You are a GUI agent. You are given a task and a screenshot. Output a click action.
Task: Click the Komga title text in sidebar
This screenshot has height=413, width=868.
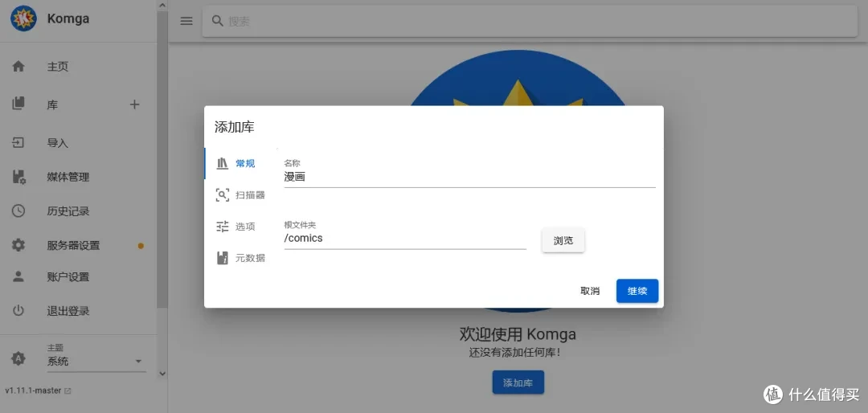pos(68,18)
